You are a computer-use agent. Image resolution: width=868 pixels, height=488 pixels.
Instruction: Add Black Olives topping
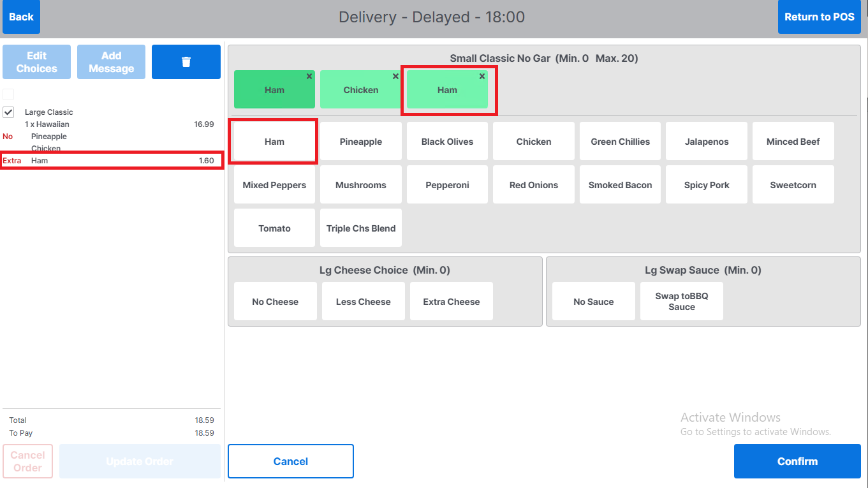click(x=447, y=142)
